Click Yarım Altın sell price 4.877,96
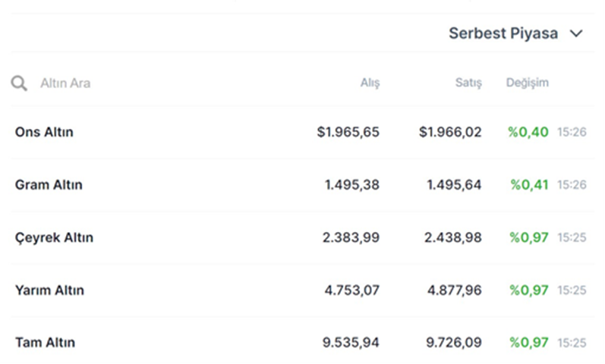This screenshot has width=605, height=364. [x=453, y=290]
